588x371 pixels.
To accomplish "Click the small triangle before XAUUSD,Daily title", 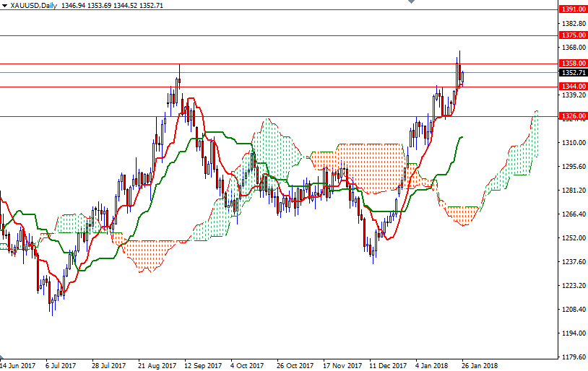I will (x=4, y=5).
